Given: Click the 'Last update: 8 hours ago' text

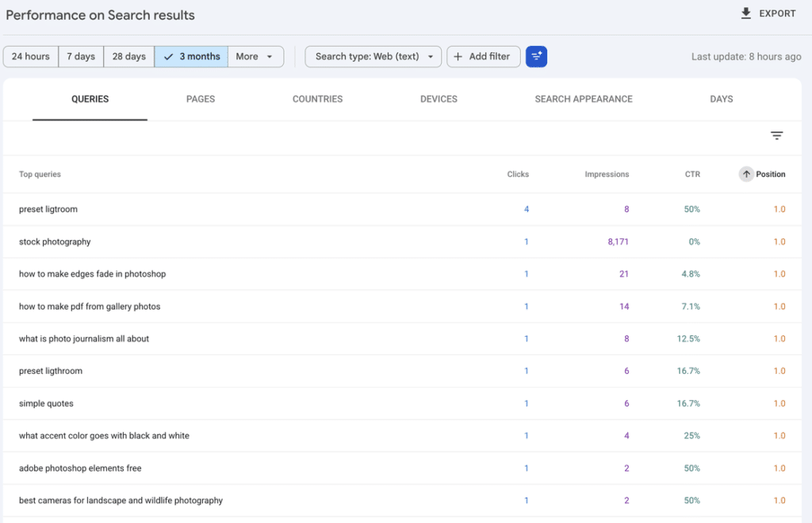Looking at the screenshot, I should point(746,56).
